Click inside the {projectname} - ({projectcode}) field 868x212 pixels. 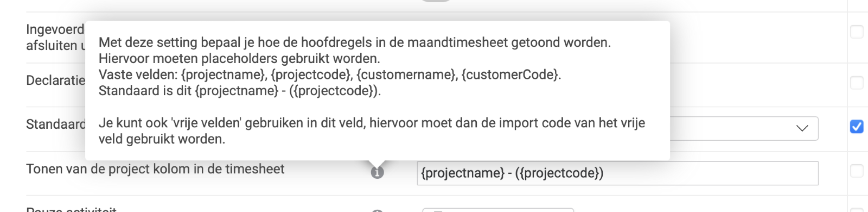(617, 173)
